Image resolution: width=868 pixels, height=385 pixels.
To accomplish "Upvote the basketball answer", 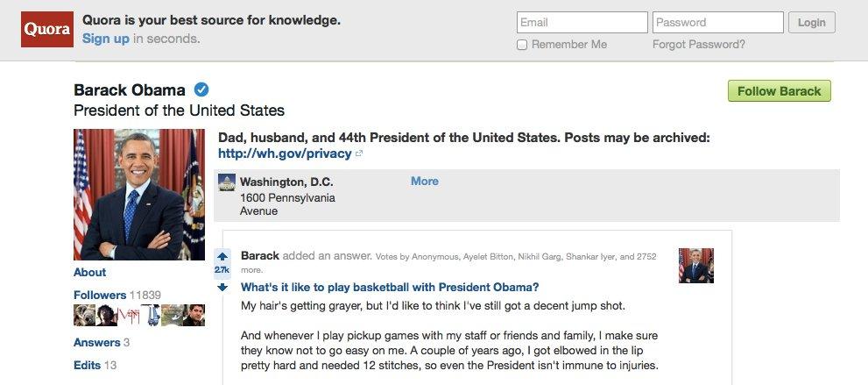I will [x=222, y=256].
